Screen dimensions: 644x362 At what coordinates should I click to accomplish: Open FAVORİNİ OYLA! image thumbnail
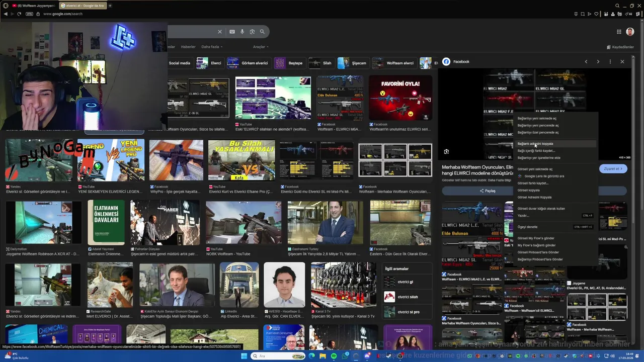pos(400,98)
